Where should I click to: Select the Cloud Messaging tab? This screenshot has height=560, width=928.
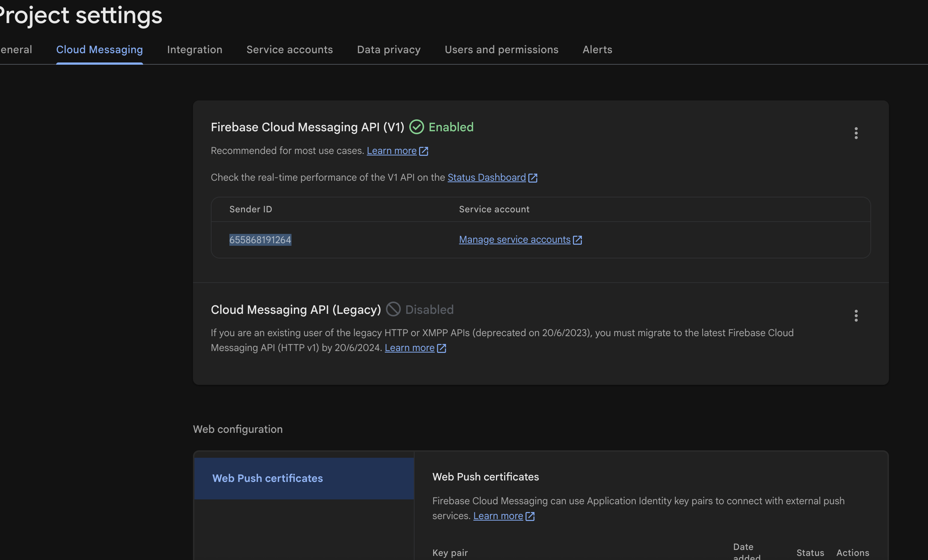click(x=99, y=50)
